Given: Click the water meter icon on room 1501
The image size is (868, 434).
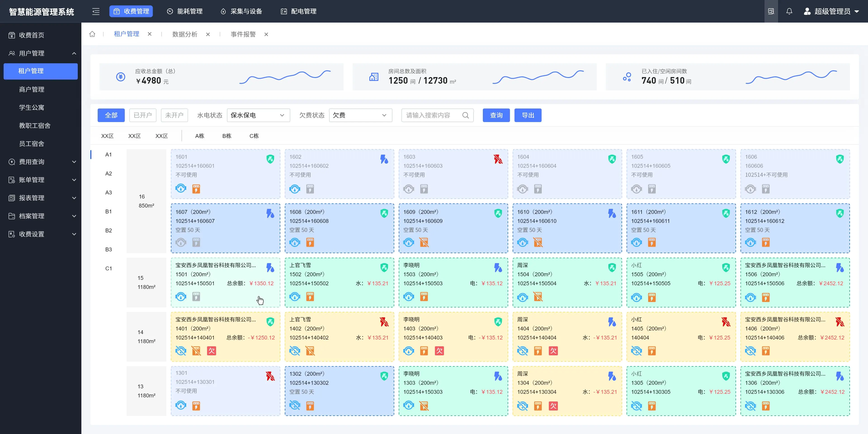Looking at the screenshot, I should point(181,297).
